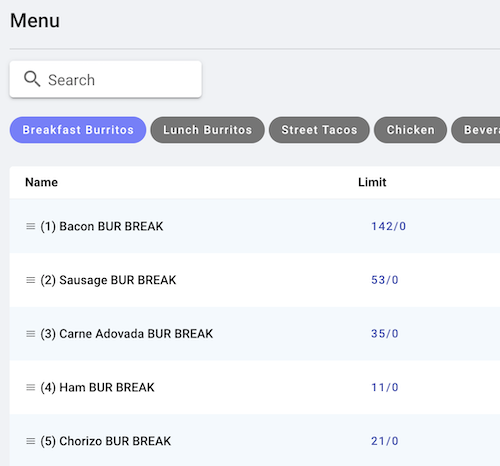Click the Name column header
The image size is (500, 466).
click(41, 182)
